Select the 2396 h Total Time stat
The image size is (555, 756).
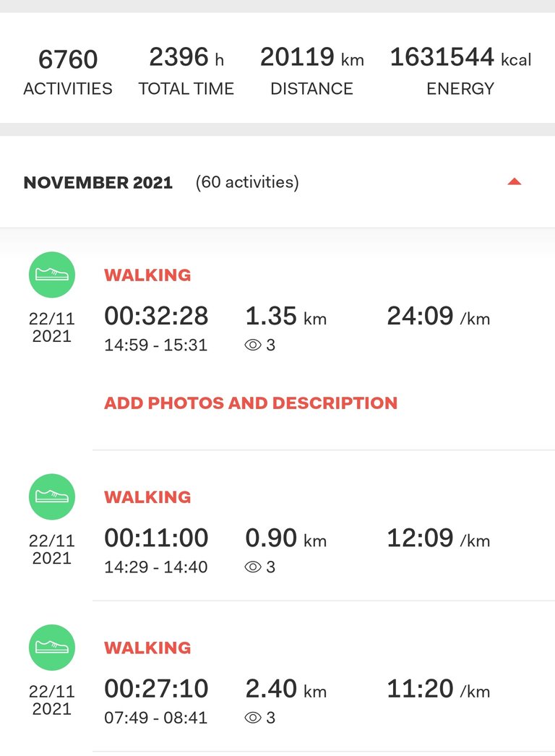point(186,72)
